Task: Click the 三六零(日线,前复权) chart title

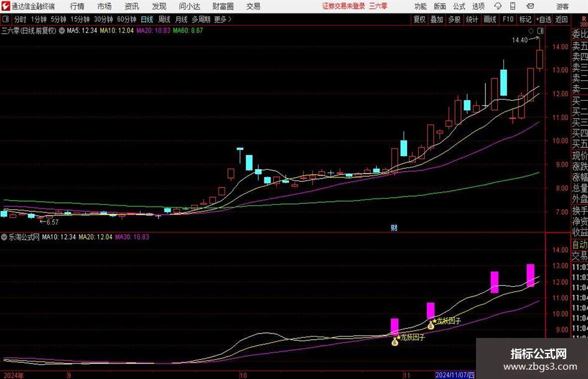Action: [x=29, y=30]
